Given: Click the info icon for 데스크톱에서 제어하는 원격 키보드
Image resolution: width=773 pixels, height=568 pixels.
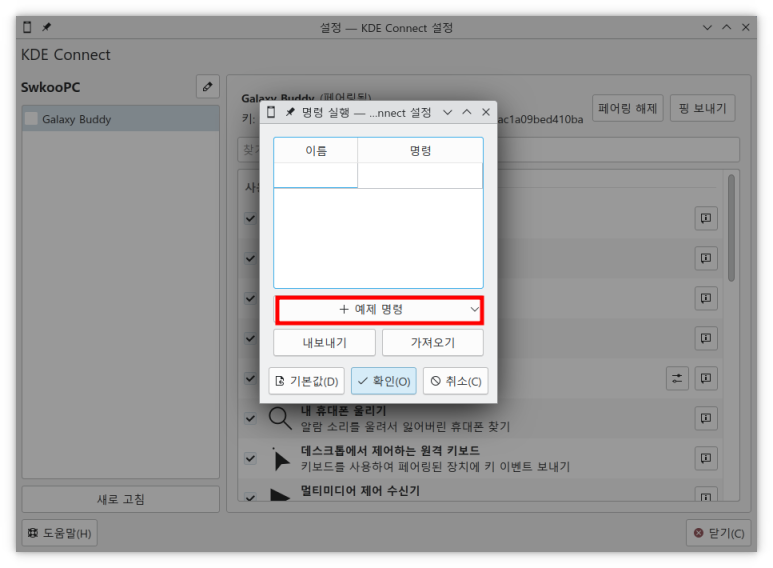Looking at the screenshot, I should tap(706, 458).
